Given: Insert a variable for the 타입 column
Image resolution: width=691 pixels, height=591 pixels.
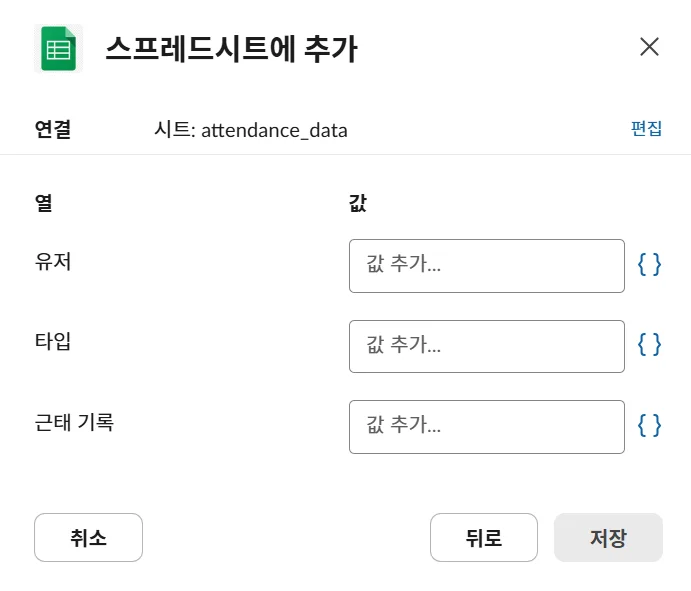Looking at the screenshot, I should click(649, 345).
